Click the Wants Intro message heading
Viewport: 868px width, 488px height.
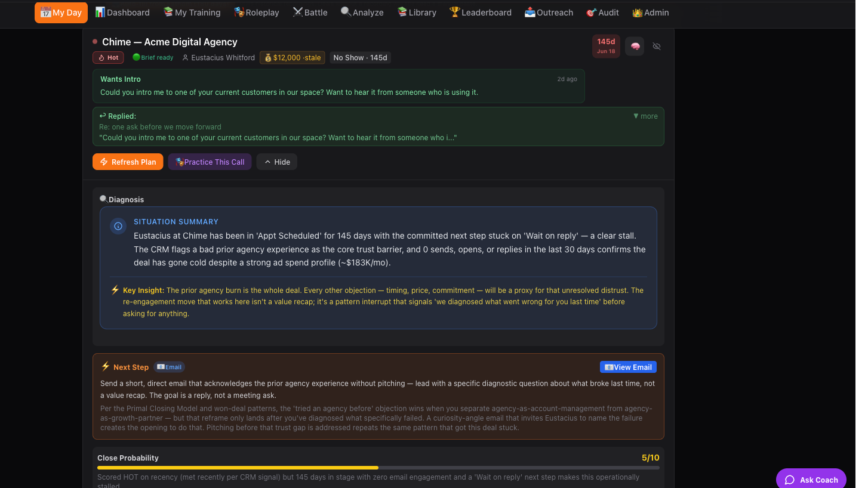(x=121, y=79)
